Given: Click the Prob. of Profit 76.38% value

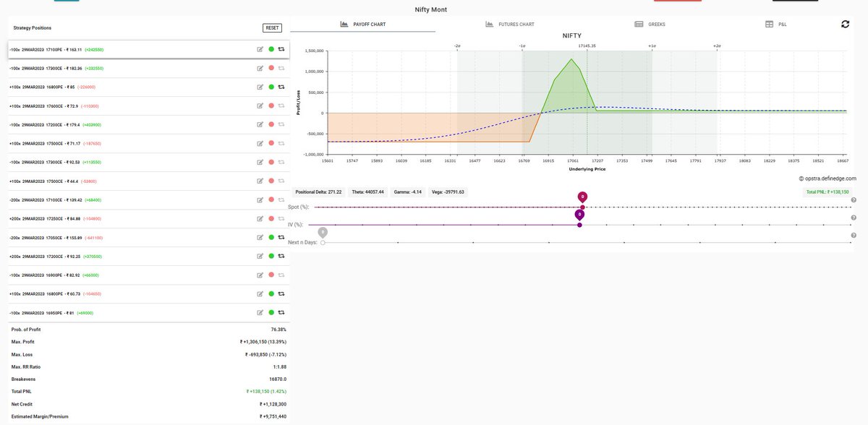Looking at the screenshot, I should 278,330.
